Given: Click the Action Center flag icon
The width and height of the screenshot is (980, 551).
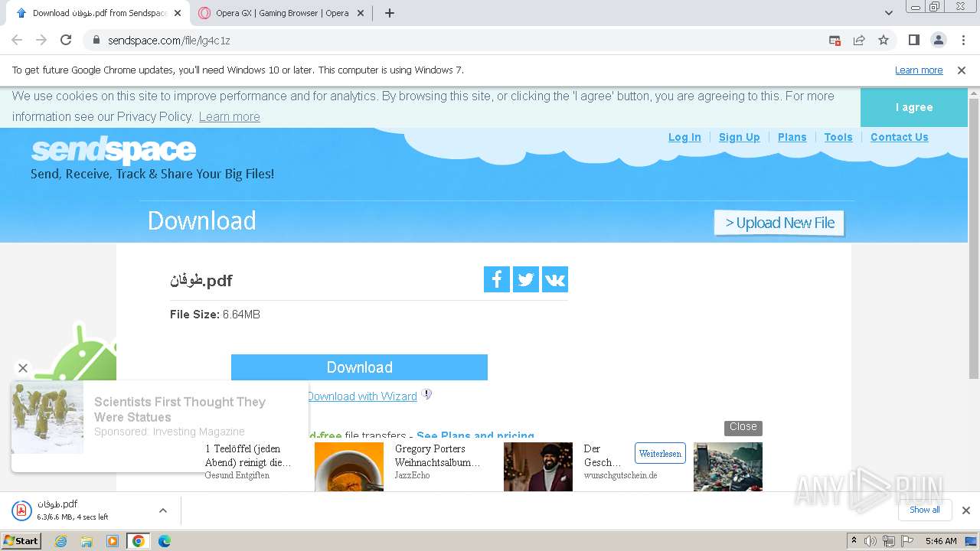Looking at the screenshot, I should click(x=907, y=541).
